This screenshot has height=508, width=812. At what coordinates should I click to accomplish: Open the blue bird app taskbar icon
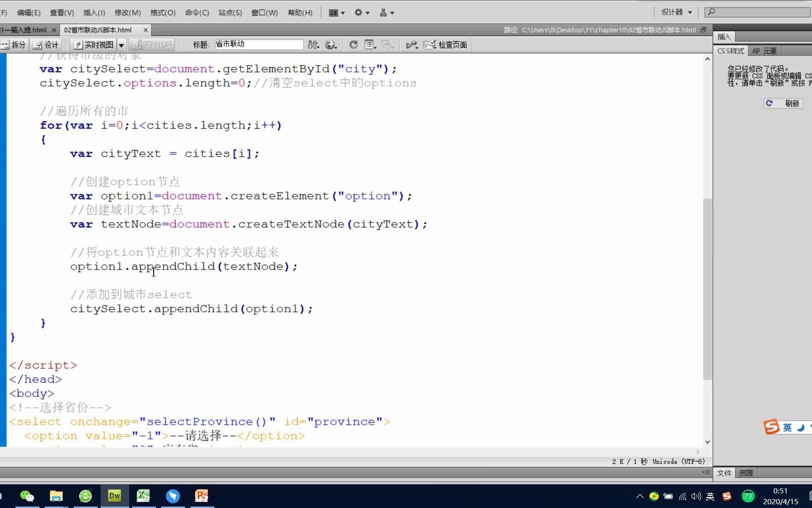click(x=173, y=496)
